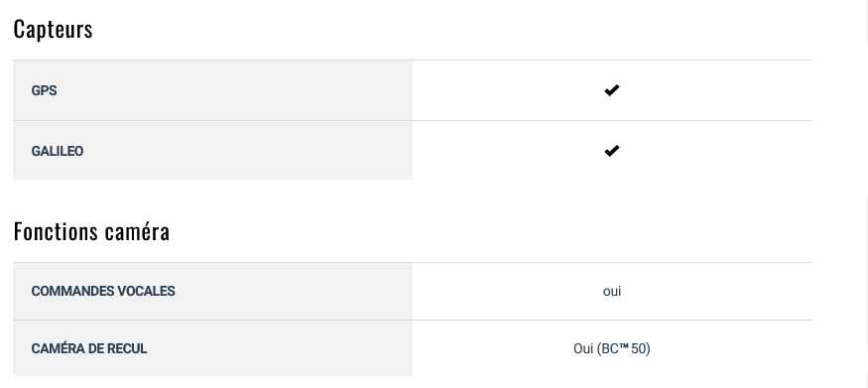The image size is (868, 388).
Task: Click the word 'Fonctions' in second heading
Action: [57, 231]
